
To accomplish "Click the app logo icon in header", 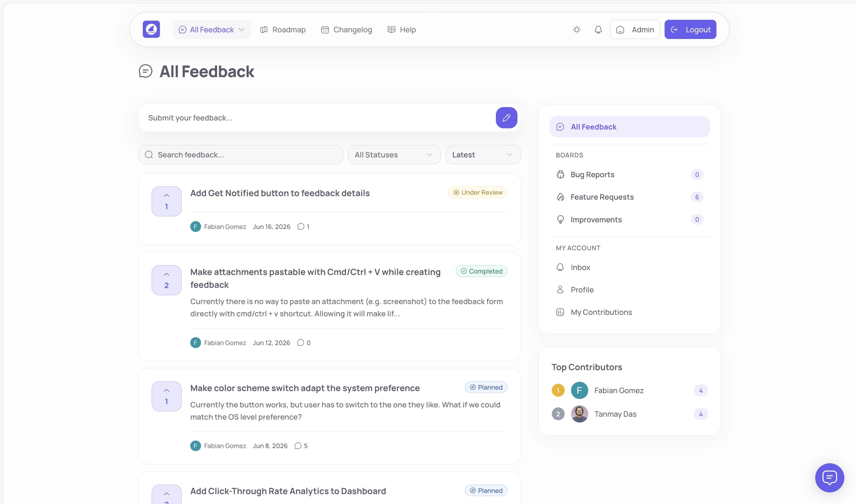I will [151, 30].
